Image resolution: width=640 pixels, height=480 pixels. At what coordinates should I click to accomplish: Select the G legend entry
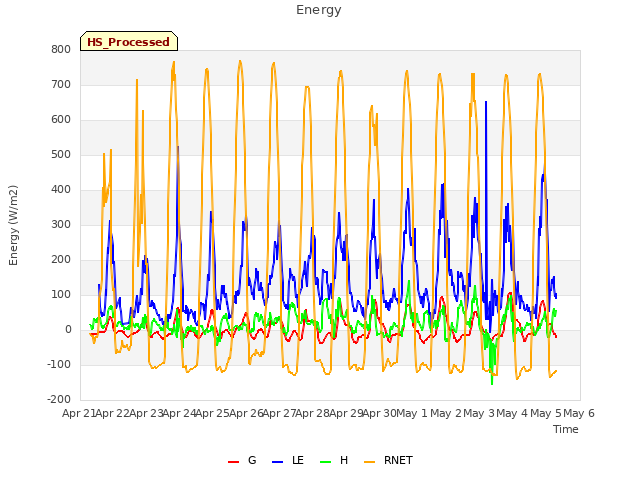[242, 460]
